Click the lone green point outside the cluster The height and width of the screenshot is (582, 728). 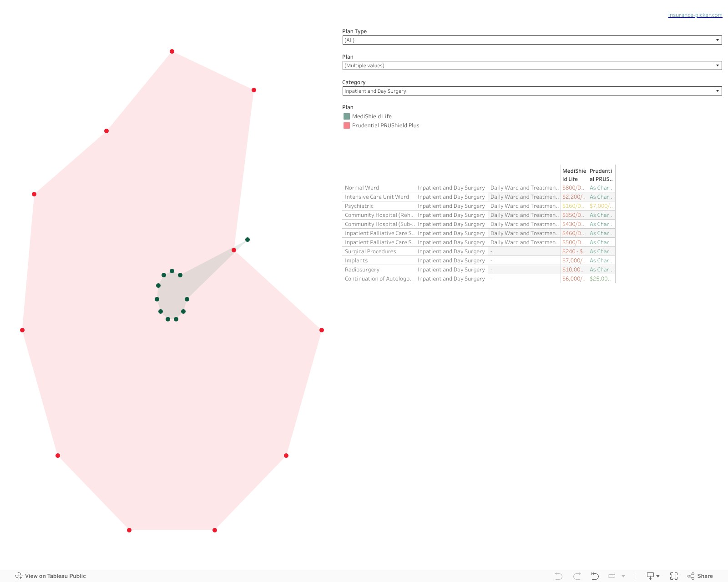click(248, 240)
